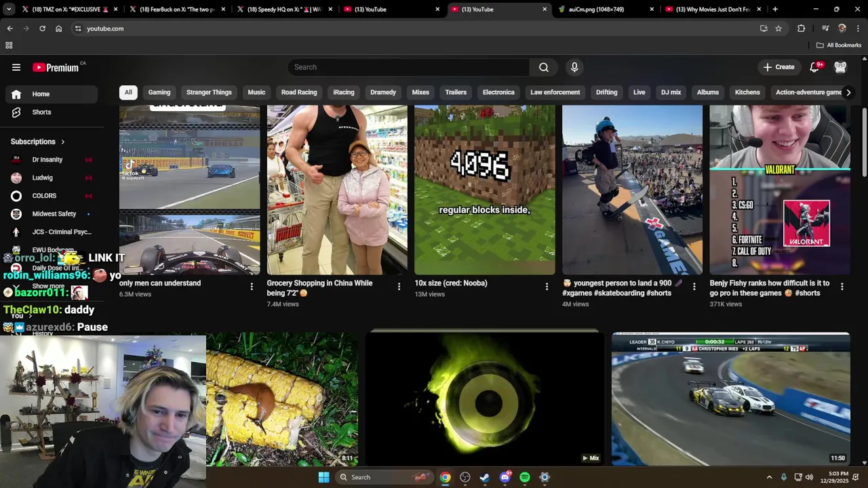The height and width of the screenshot is (488, 868).
Task: Open options for 'only men can understand'
Action: (x=252, y=287)
